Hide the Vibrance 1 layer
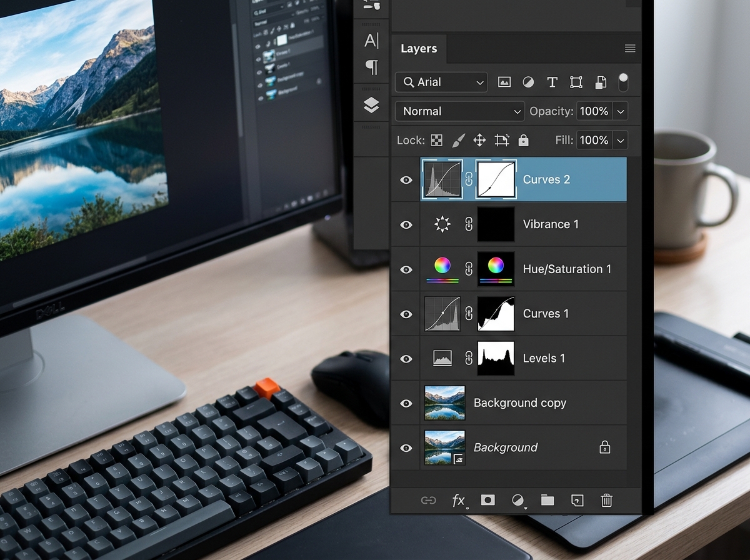This screenshot has width=750, height=560. point(406,224)
